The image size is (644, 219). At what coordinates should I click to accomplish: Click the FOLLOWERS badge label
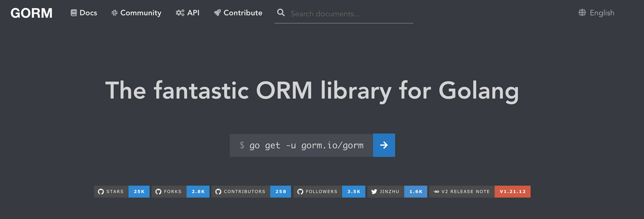321,192
